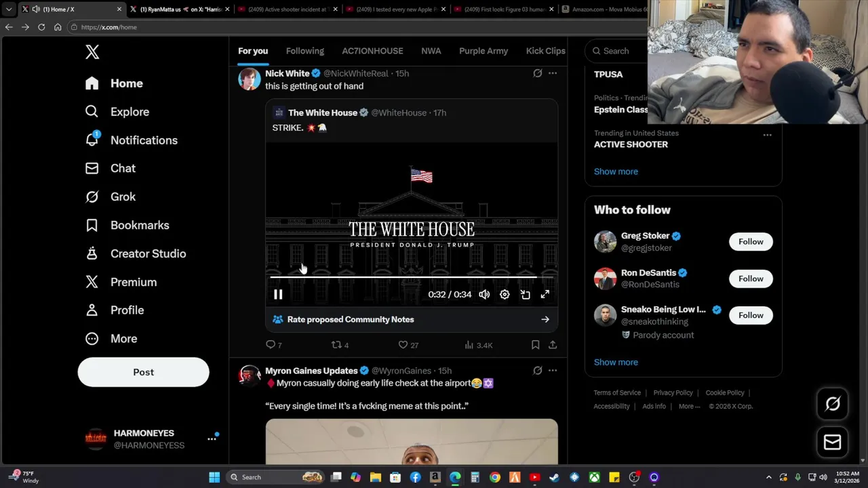Click the x.com/home address bar
The width and height of the screenshot is (868, 488).
(109, 27)
